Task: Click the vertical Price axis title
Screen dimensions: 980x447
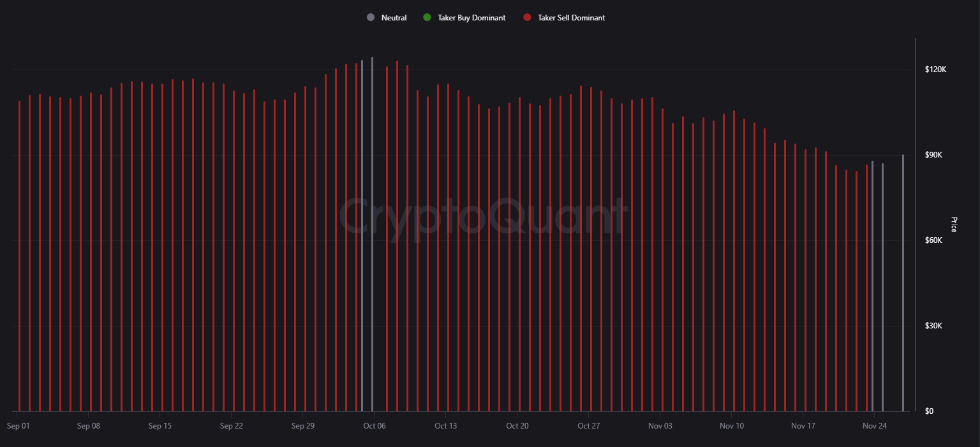Action: (x=954, y=224)
